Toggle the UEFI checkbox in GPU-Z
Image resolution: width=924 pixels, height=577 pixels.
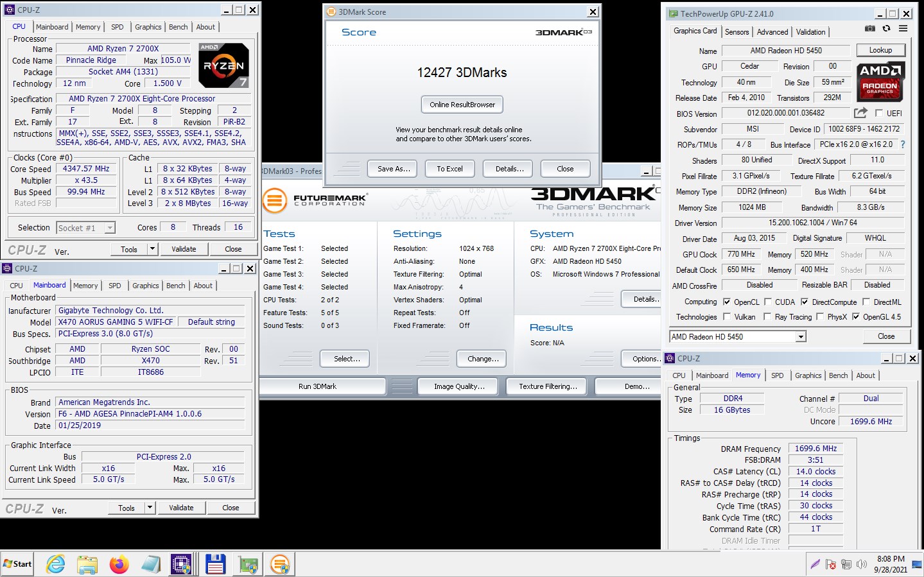coord(879,113)
